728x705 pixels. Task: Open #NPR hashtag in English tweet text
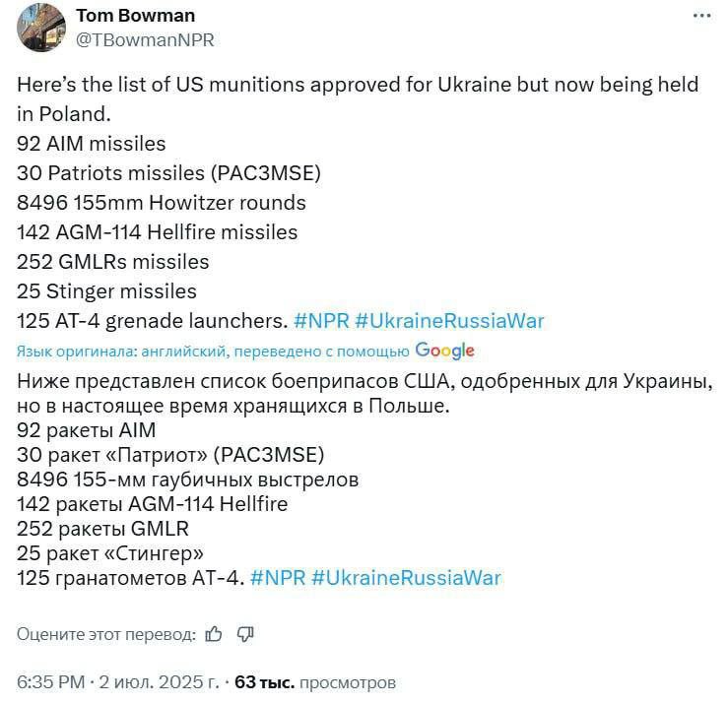click(x=321, y=321)
